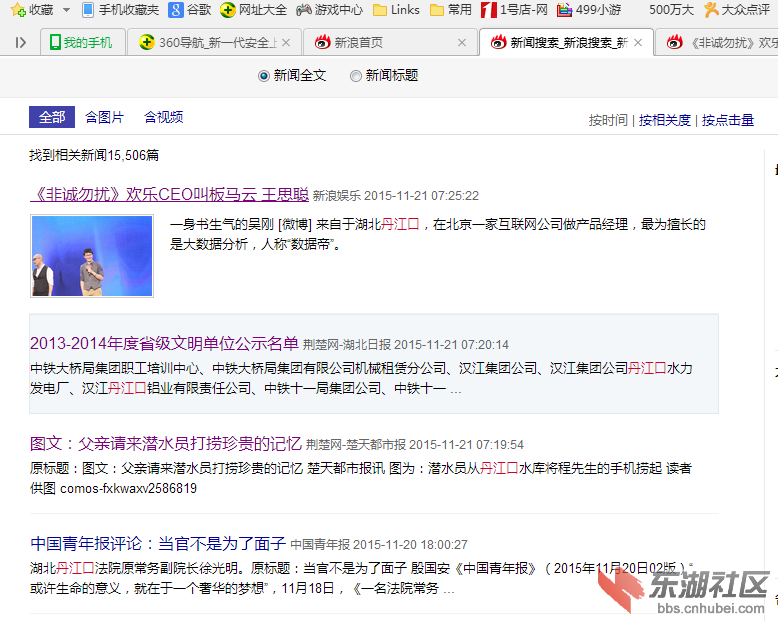Switch to 《非诚勿扰》 tab
The image size is (778, 621).
(x=719, y=43)
